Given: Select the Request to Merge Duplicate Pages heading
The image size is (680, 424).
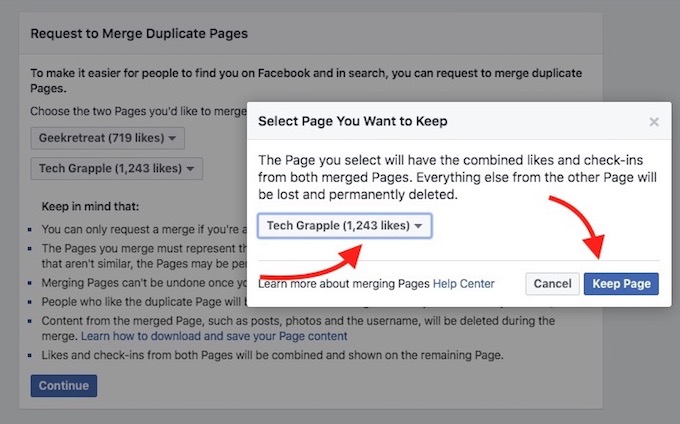Looking at the screenshot, I should pos(139,33).
